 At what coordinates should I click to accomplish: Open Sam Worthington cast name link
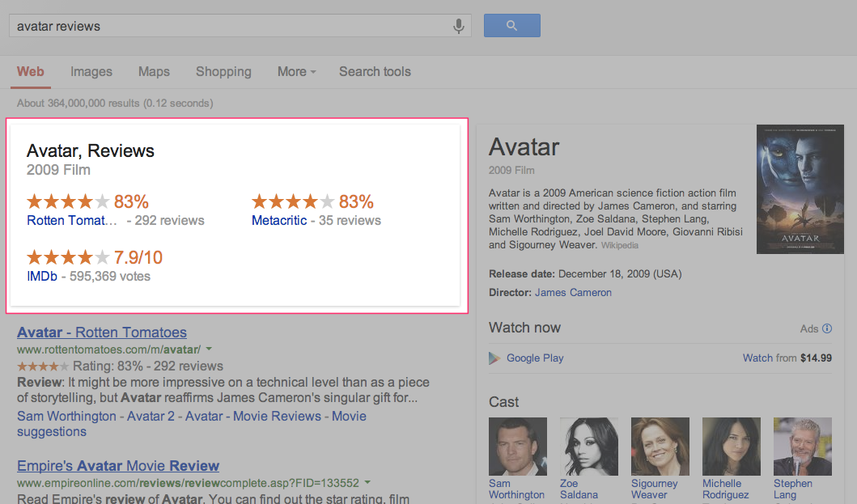tap(516, 489)
